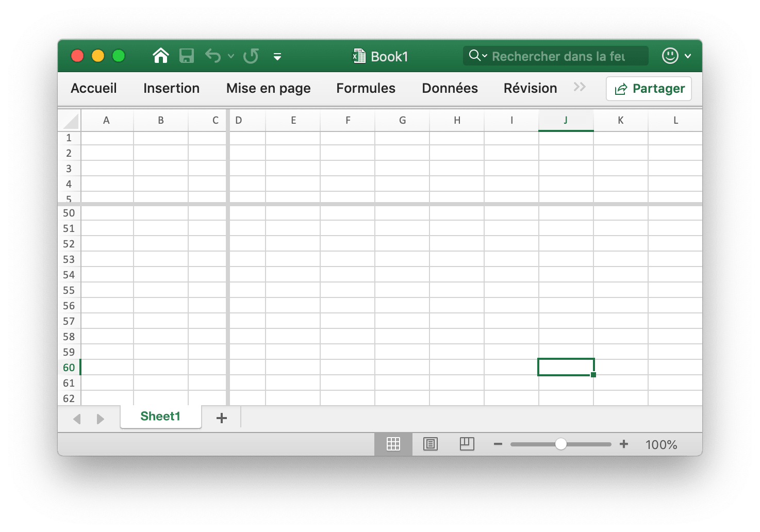Click the zoom out minus icon

[x=498, y=444]
